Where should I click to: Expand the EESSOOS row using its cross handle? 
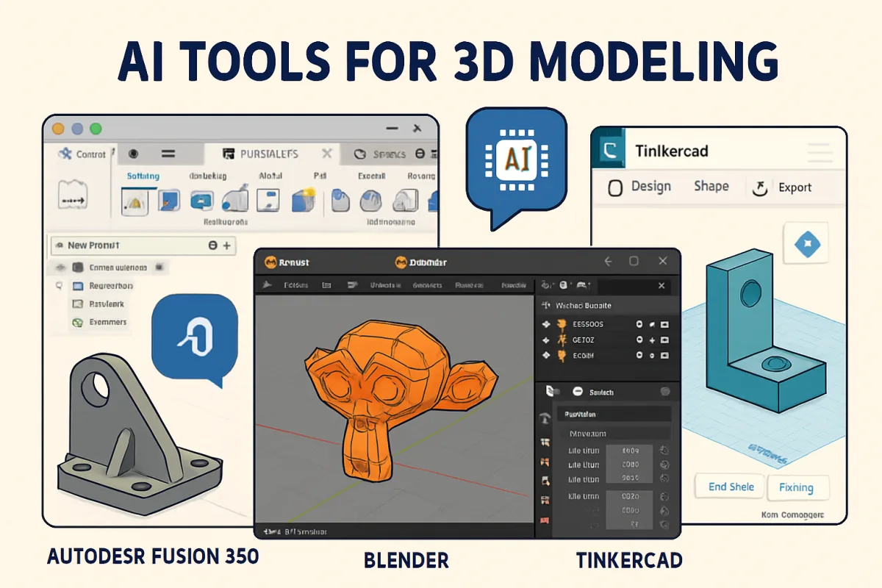[545, 324]
